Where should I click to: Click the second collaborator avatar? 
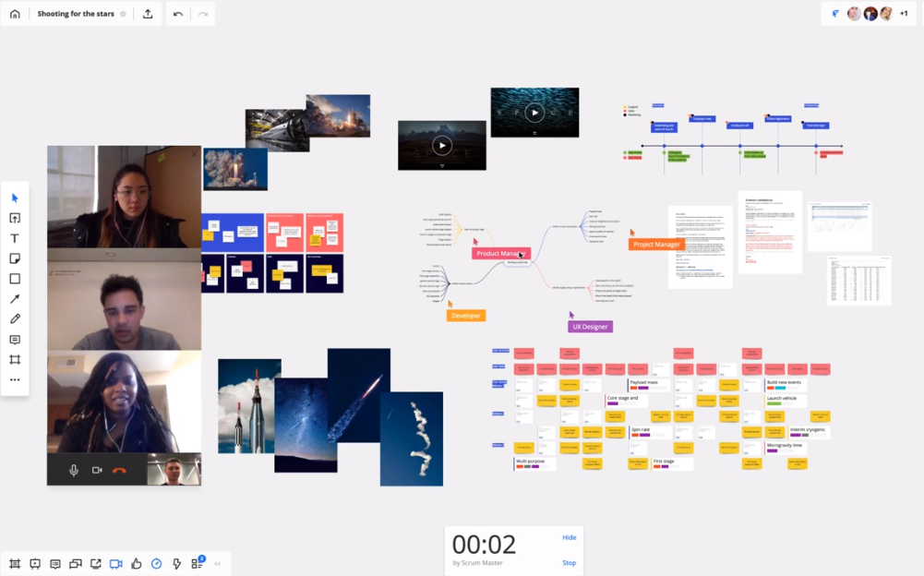click(x=870, y=14)
